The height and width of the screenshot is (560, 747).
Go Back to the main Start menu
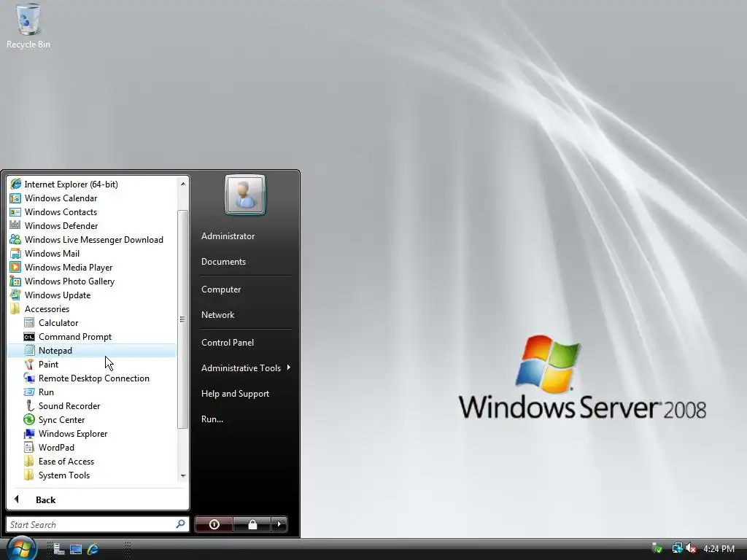(97, 499)
